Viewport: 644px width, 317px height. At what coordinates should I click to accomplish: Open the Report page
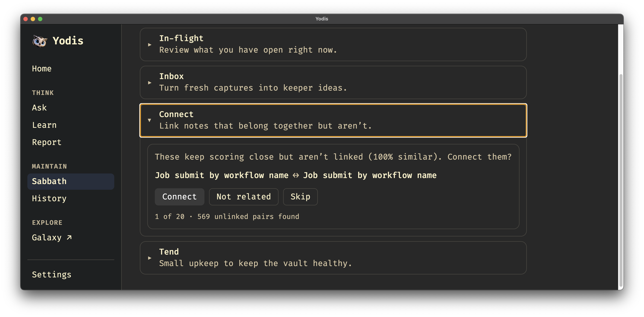click(x=47, y=142)
